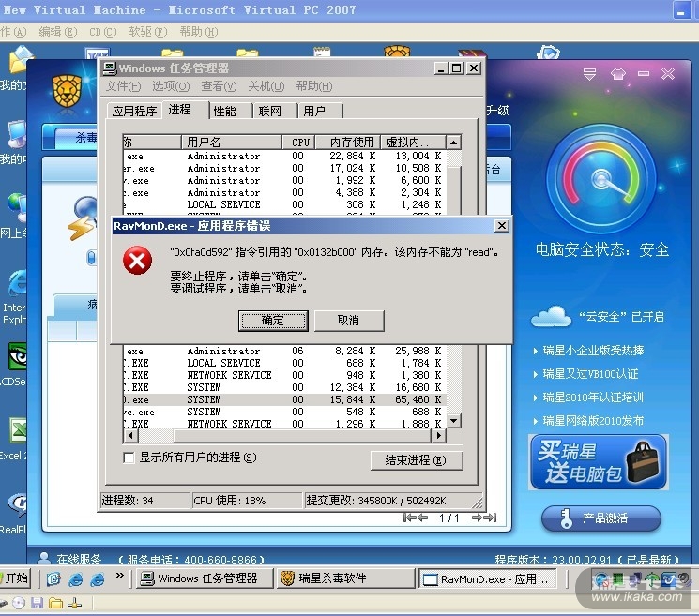This screenshot has width=699, height=616.
Task: Toggle show processes from all users checkbox
Action: [x=129, y=458]
